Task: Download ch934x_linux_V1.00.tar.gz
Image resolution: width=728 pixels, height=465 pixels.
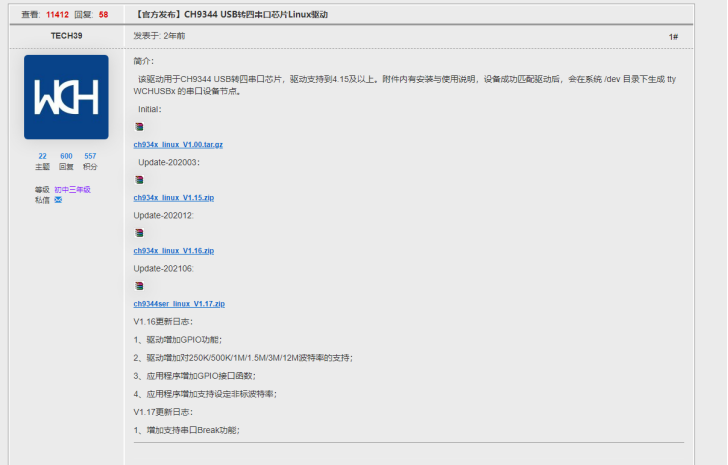Action: tap(178, 145)
